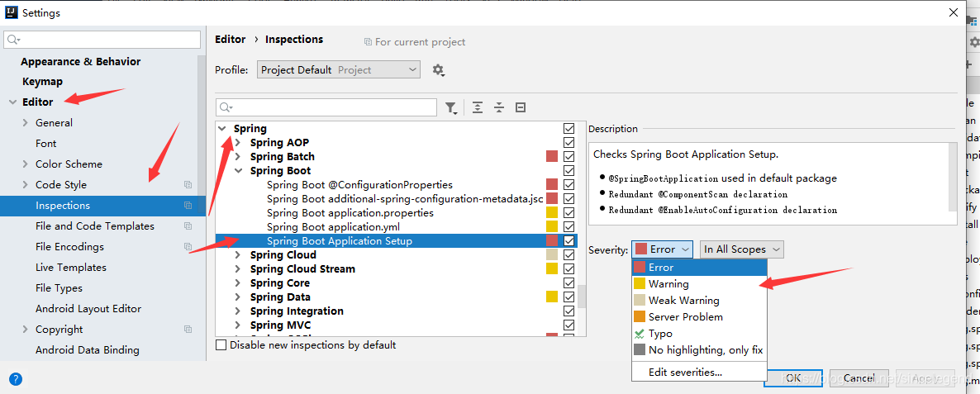Screen dimensions: 980x394
Task: Open Keymap settings page
Action: tap(42, 81)
